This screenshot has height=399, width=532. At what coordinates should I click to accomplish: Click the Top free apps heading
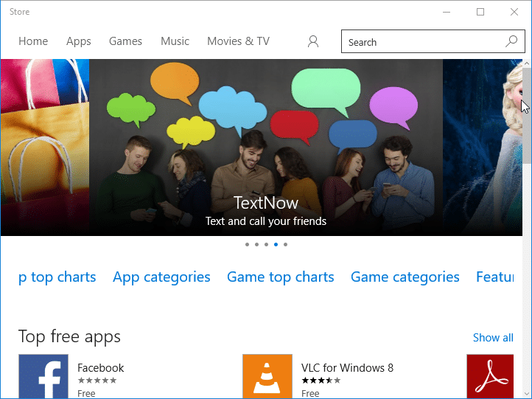(x=69, y=337)
